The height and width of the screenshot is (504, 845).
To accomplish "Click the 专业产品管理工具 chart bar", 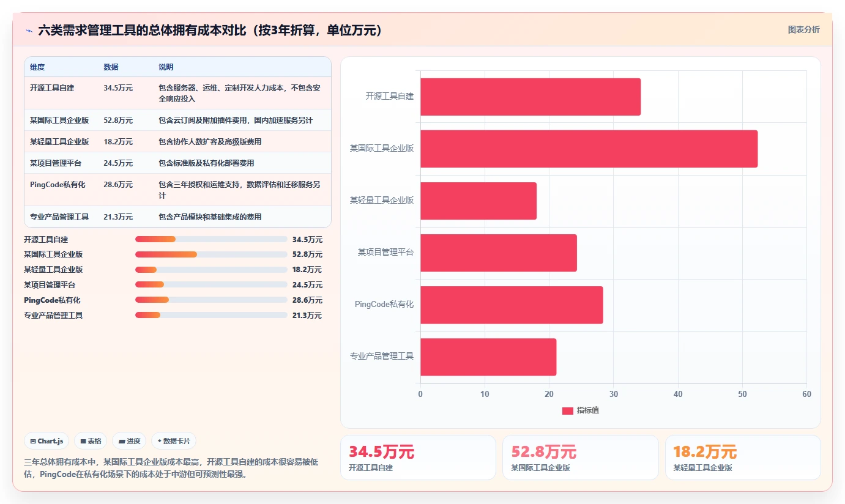I will [x=488, y=357].
